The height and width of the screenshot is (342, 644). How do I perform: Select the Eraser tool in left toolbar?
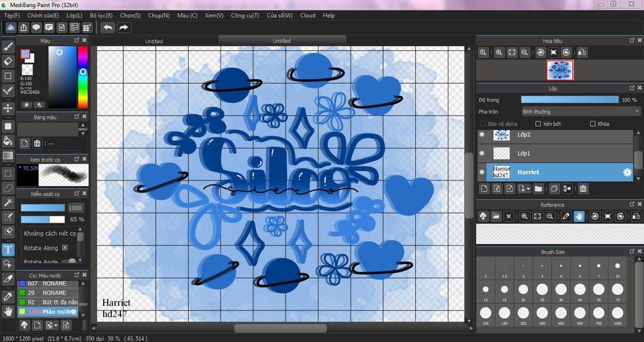[8, 61]
